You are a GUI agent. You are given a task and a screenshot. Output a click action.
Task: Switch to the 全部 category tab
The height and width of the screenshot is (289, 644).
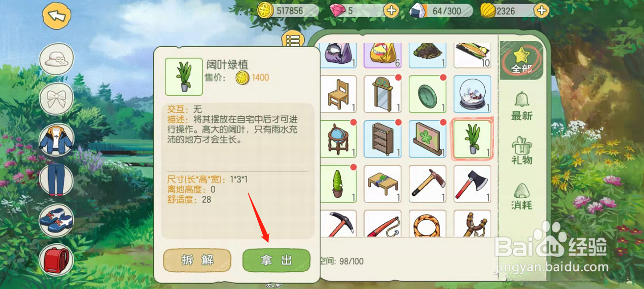[x=521, y=60]
